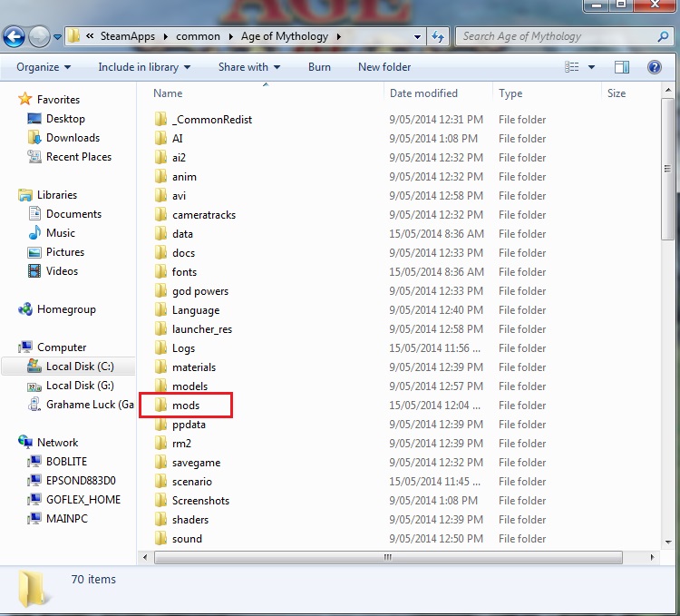Select the god powers folder icon
Image resolution: width=680 pixels, height=616 pixels.
[160, 290]
